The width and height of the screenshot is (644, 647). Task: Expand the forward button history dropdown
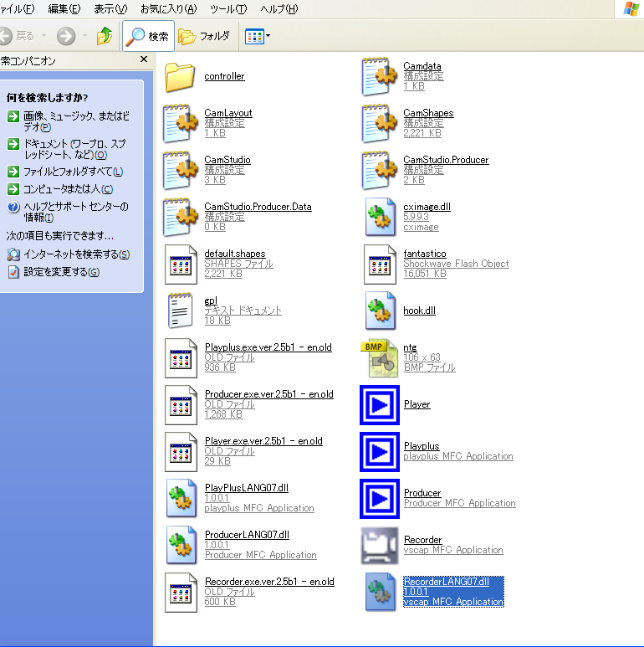tap(85, 36)
